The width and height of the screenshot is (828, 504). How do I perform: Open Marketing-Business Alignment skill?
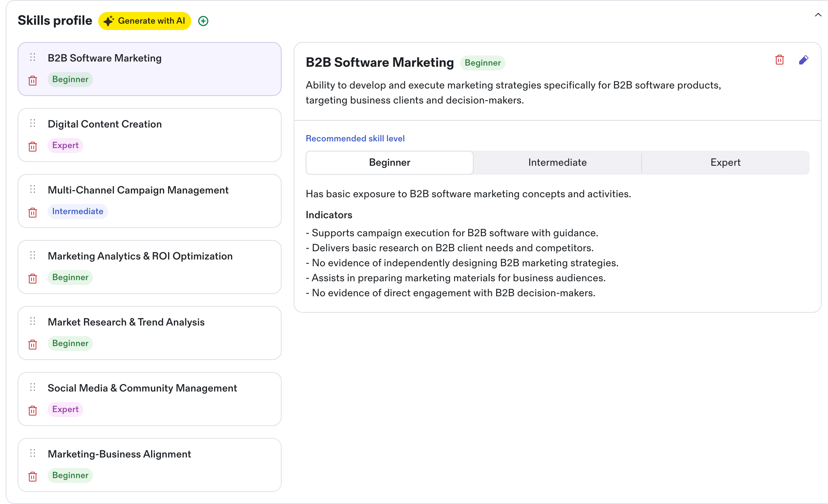tap(150, 465)
